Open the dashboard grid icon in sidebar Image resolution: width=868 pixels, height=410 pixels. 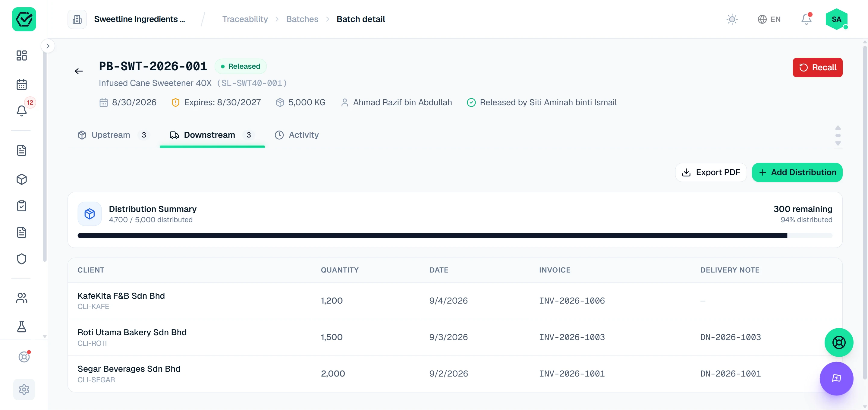point(22,56)
